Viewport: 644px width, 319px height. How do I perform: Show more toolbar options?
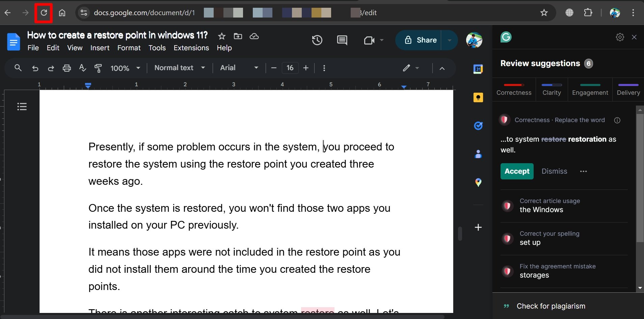pos(324,68)
